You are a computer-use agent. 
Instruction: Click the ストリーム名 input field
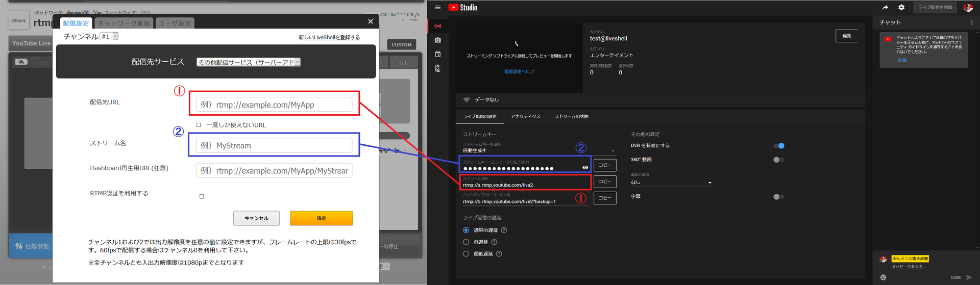[274, 145]
